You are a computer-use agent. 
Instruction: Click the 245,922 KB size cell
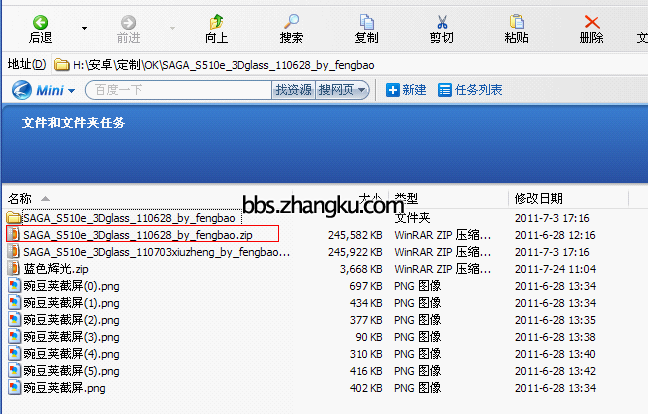click(355, 252)
